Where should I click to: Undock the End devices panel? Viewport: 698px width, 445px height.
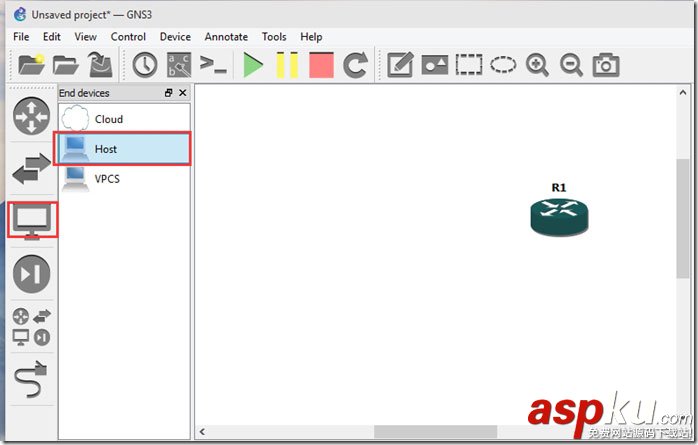coord(168,93)
